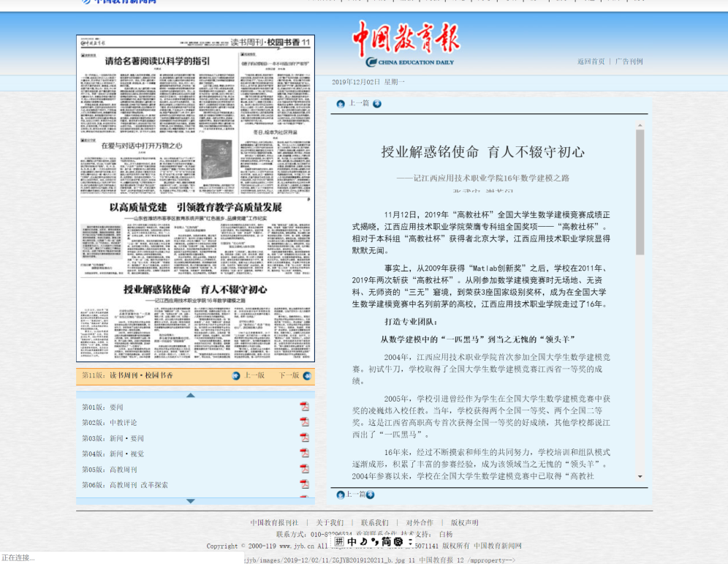Click the 读书周刊·校园书香 11 thumbnail masthead
728x564 pixels.
[270, 42]
